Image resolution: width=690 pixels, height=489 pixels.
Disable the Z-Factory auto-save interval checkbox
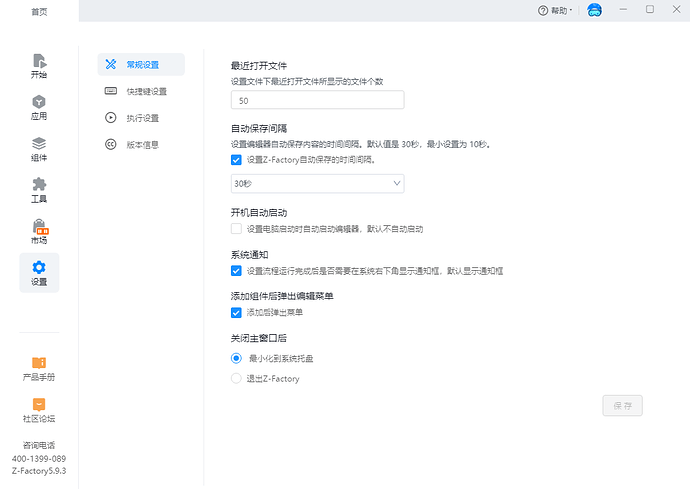(236, 159)
